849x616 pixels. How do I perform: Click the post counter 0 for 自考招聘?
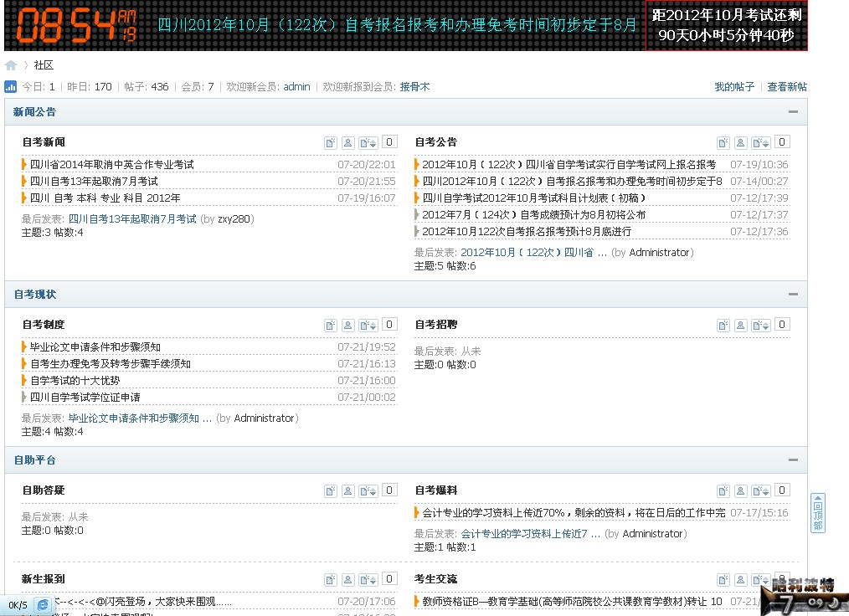coord(782,324)
